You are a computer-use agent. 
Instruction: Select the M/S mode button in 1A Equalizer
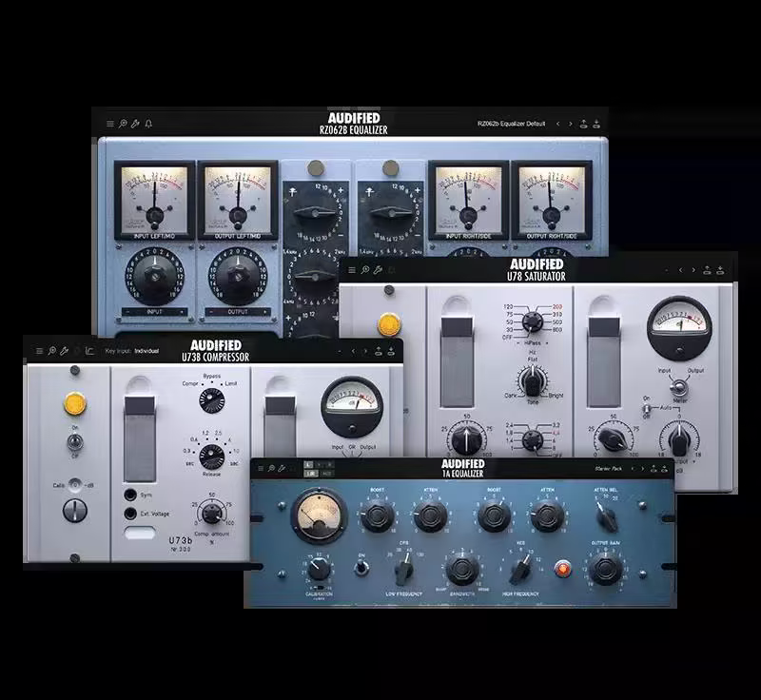326,474
